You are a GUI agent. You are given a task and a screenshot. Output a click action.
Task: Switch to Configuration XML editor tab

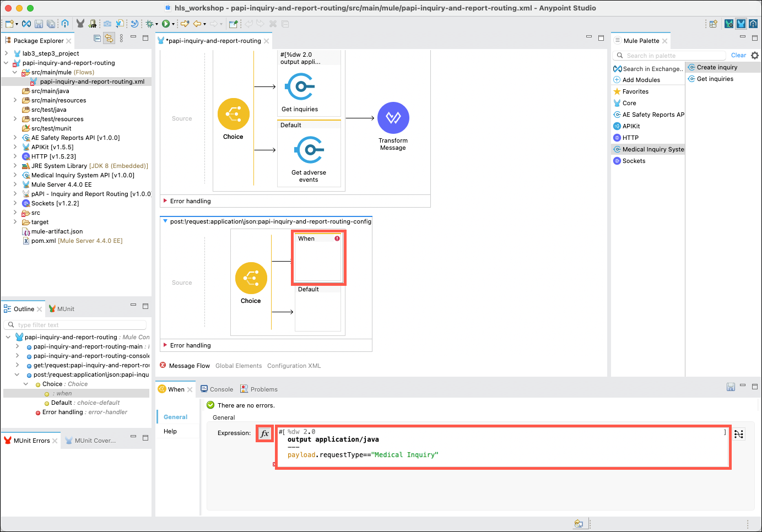coord(294,366)
